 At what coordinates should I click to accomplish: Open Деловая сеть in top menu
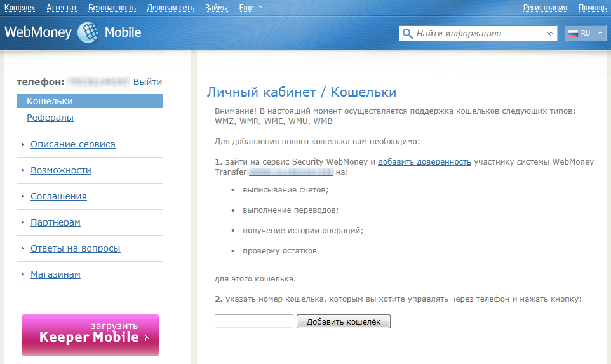tap(170, 8)
